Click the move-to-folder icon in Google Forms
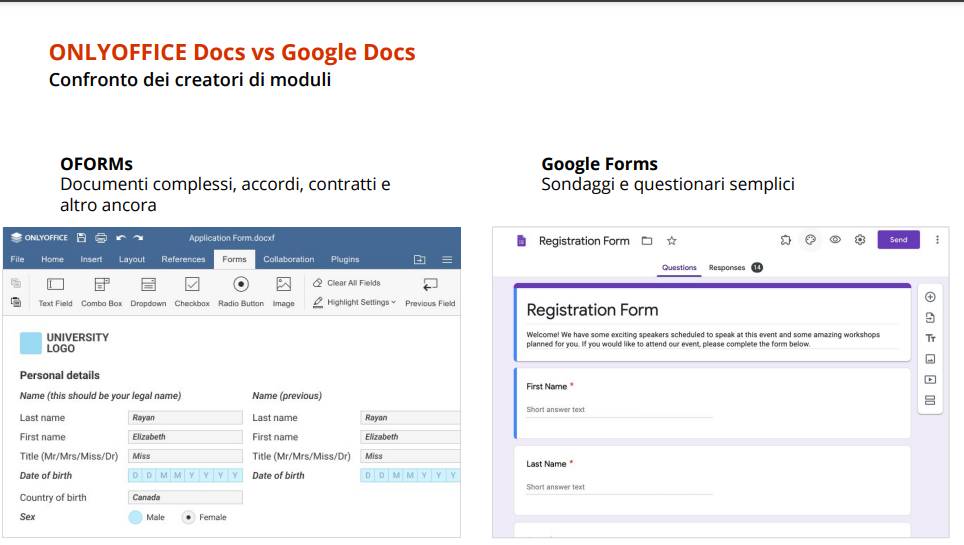Screen dimensions: 964x545 (x=647, y=241)
